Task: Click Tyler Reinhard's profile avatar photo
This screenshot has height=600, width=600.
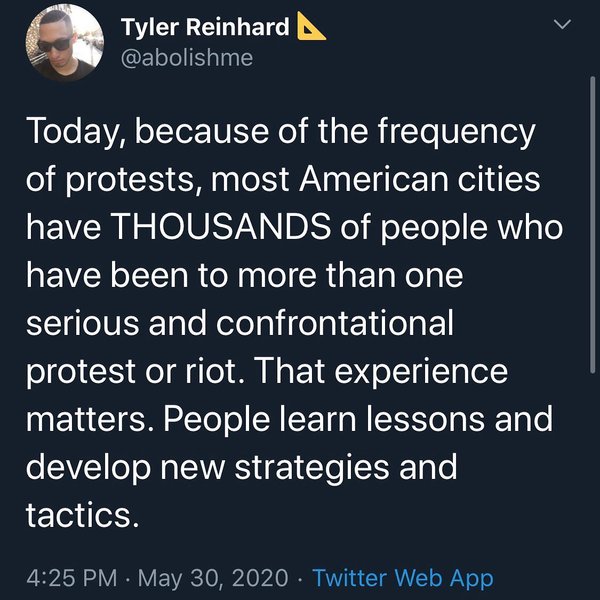Action: pyautogui.click(x=64, y=43)
